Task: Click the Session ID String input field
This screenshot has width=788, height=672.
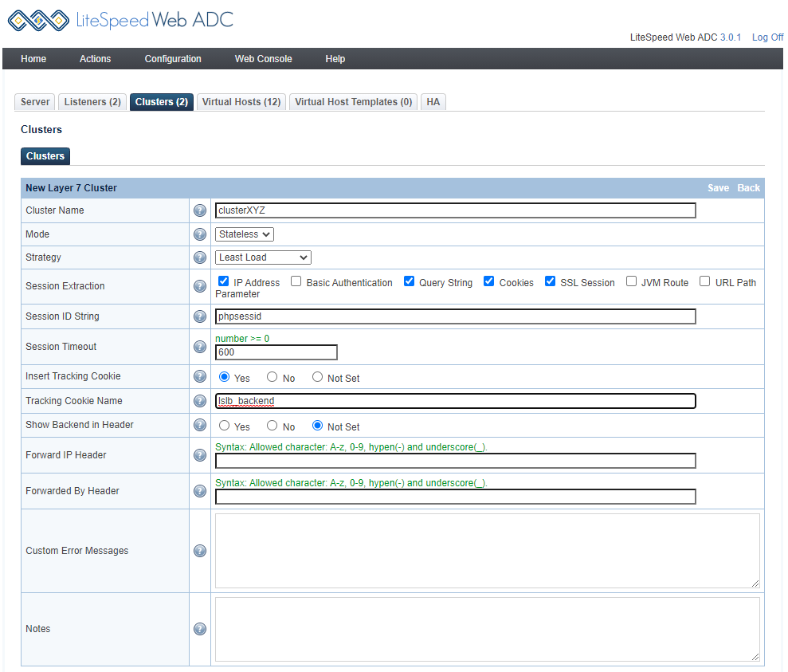Action: click(455, 316)
